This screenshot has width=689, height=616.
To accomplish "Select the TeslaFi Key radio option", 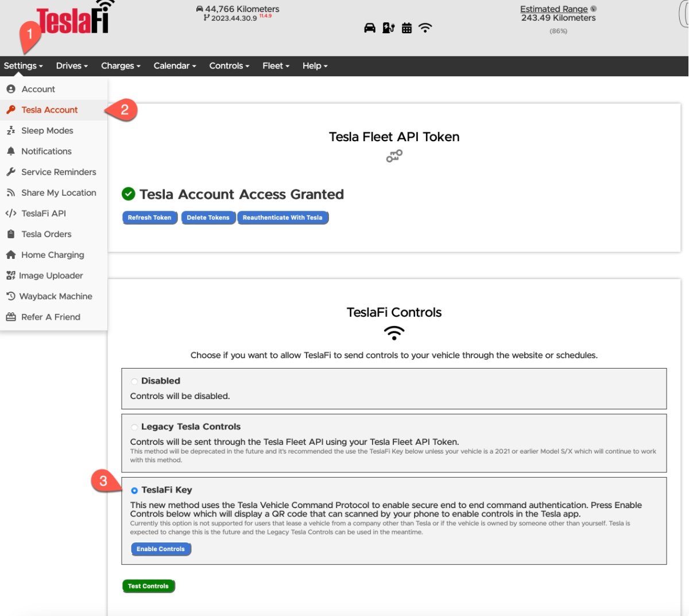I will (134, 490).
